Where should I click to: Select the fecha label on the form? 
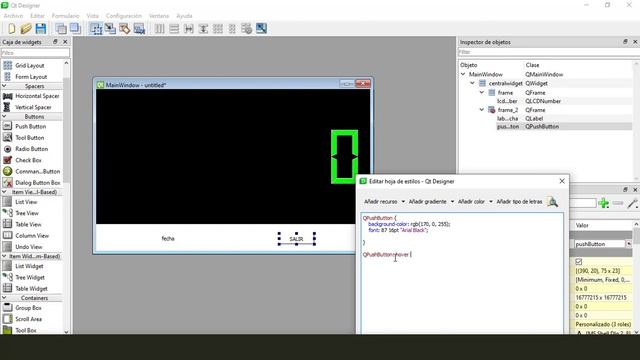click(168, 238)
